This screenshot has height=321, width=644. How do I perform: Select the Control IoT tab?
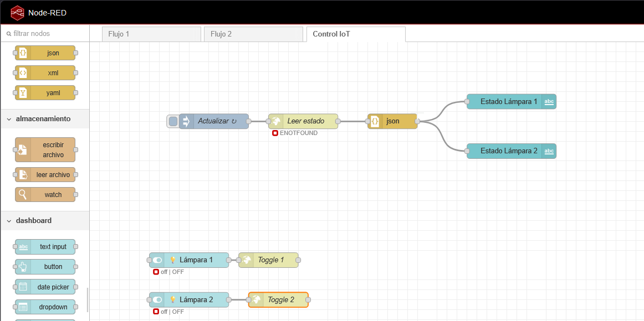355,34
